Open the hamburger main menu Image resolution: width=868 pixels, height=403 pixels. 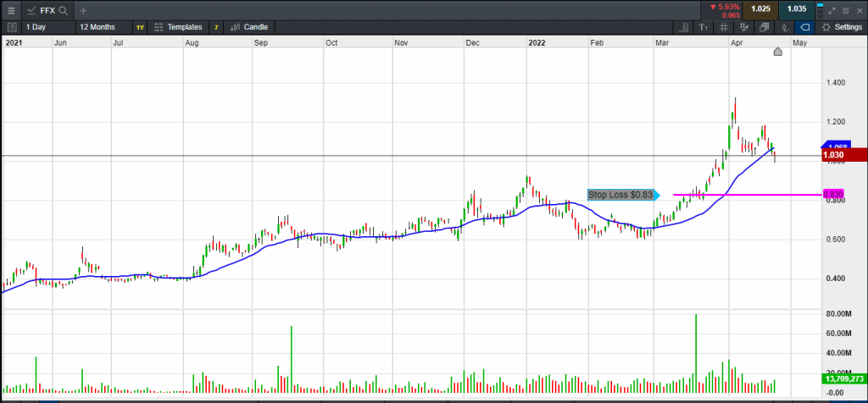pos(11,10)
